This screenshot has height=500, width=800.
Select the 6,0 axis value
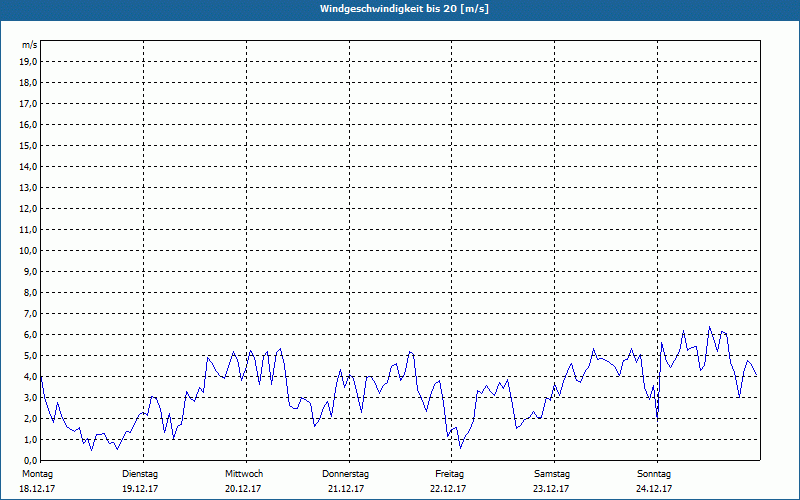pos(30,335)
